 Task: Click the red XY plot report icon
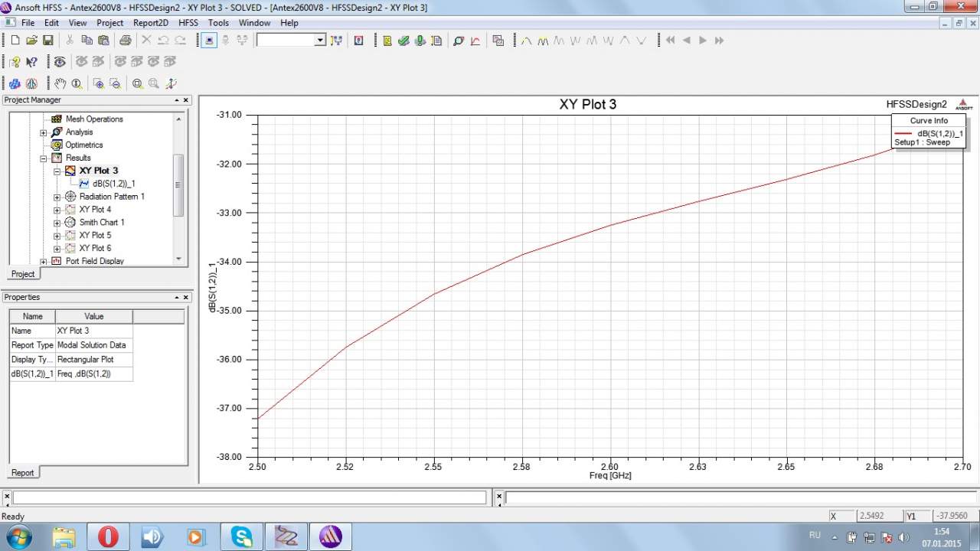(475, 41)
